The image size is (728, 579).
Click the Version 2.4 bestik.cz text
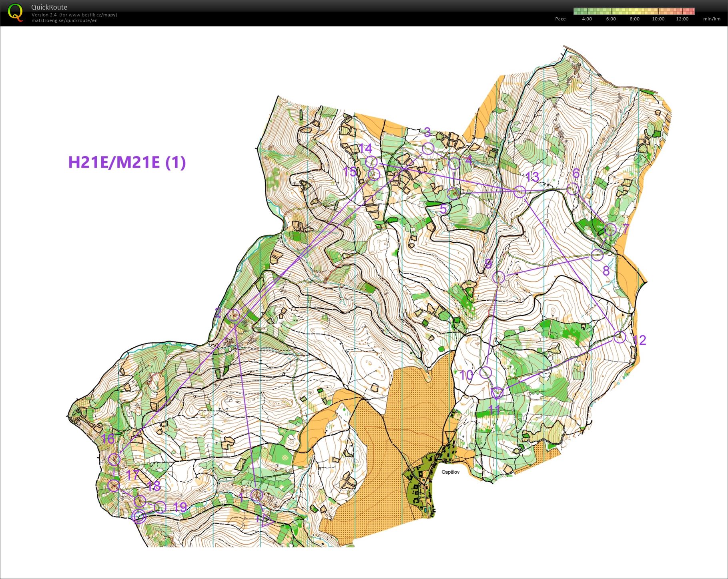pyautogui.click(x=74, y=15)
